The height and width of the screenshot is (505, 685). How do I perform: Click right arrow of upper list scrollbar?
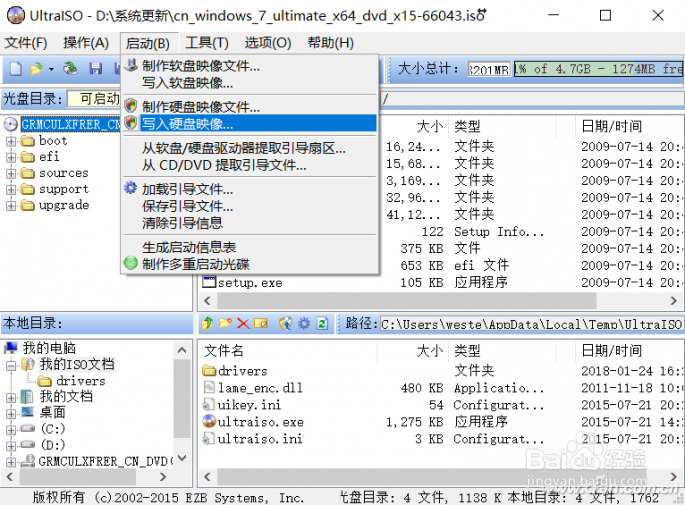(x=673, y=301)
